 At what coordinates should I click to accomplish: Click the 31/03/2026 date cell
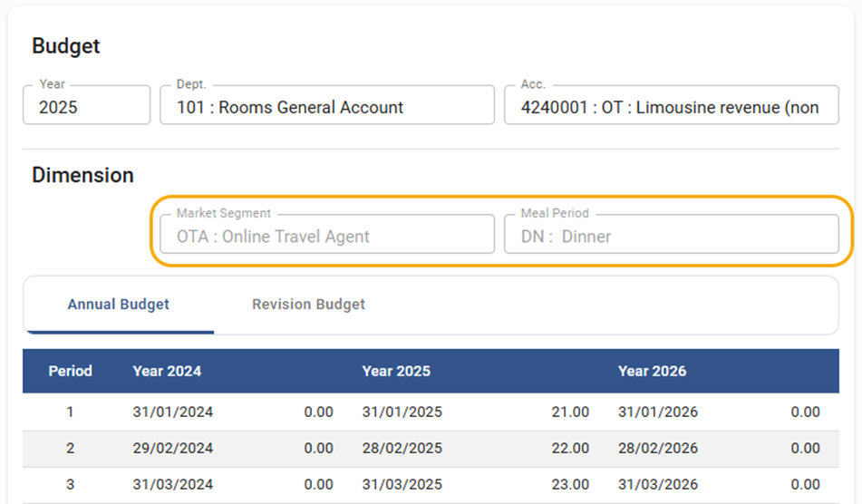click(x=658, y=484)
